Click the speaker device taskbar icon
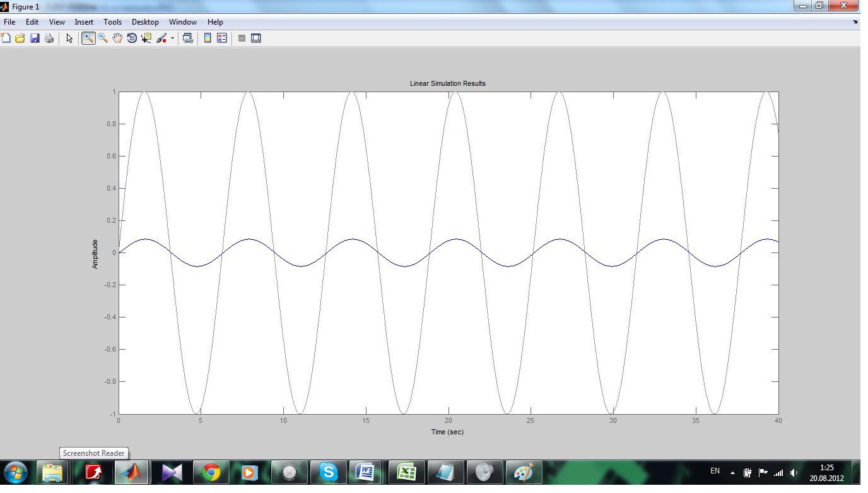This screenshot has height=493, width=868. tap(484, 472)
